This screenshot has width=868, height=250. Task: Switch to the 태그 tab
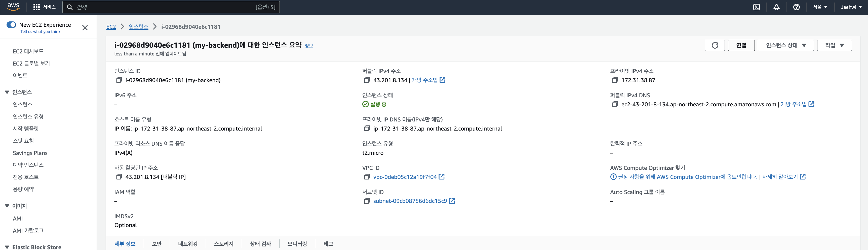(328, 244)
